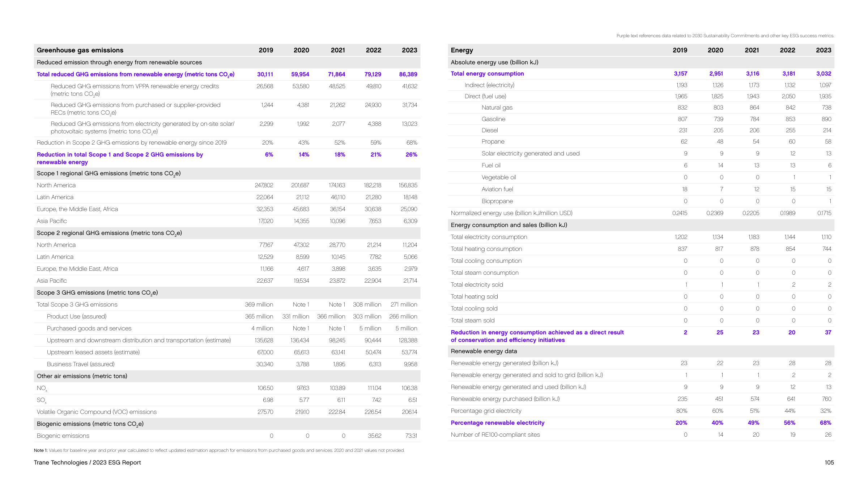Click the 86,389 value for 2023

click(x=408, y=74)
